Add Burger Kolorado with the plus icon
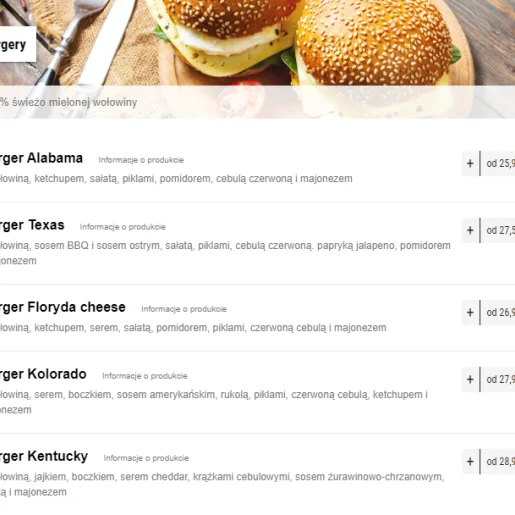The width and height of the screenshot is (515, 515). [x=470, y=379]
